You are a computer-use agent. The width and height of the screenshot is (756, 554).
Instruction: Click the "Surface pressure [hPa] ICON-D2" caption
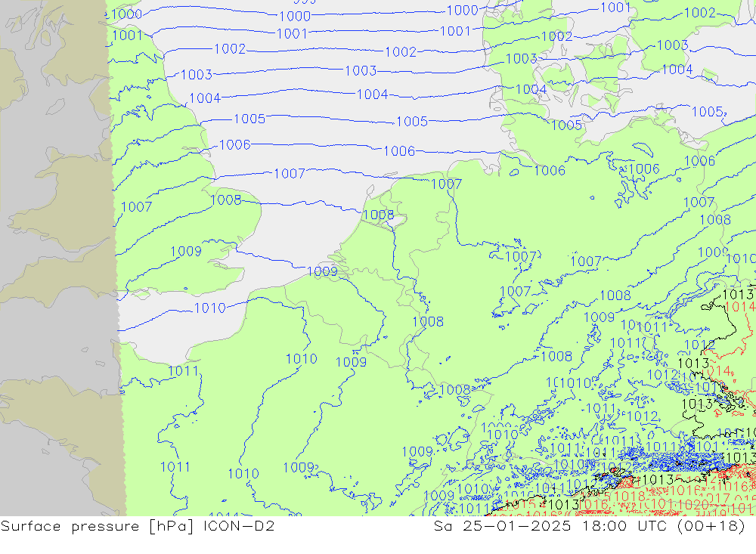tap(138, 525)
